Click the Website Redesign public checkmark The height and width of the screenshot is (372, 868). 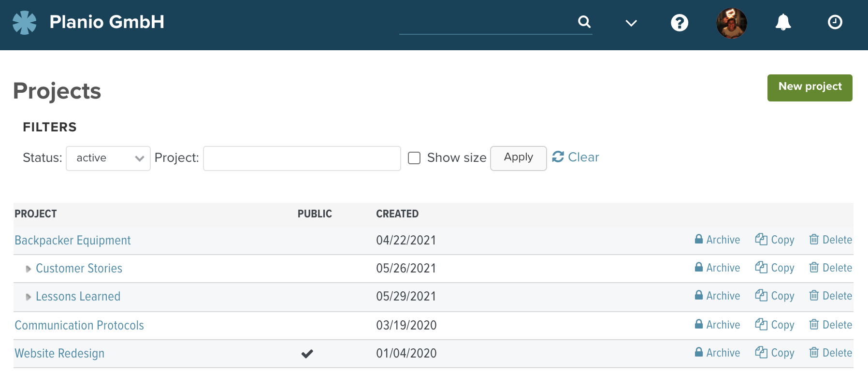[307, 354]
